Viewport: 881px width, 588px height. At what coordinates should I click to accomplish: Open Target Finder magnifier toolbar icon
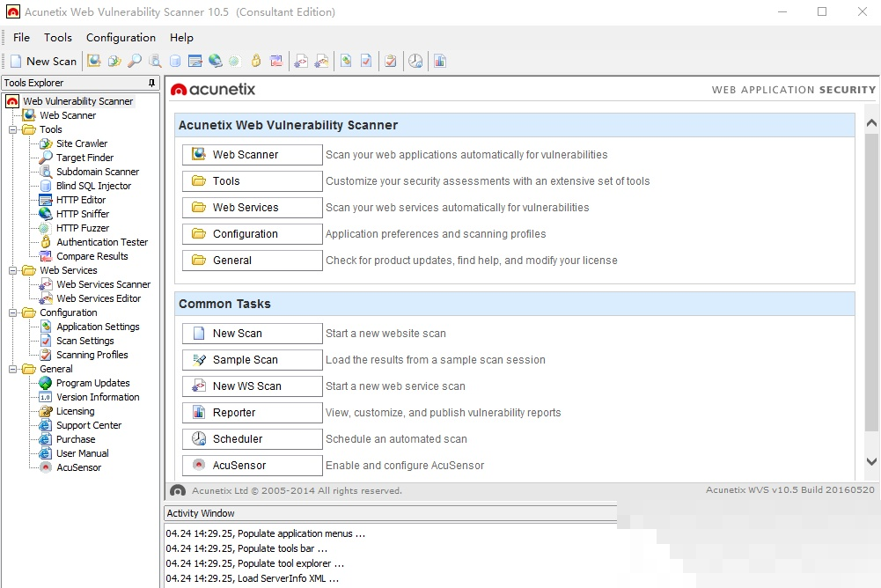135,61
